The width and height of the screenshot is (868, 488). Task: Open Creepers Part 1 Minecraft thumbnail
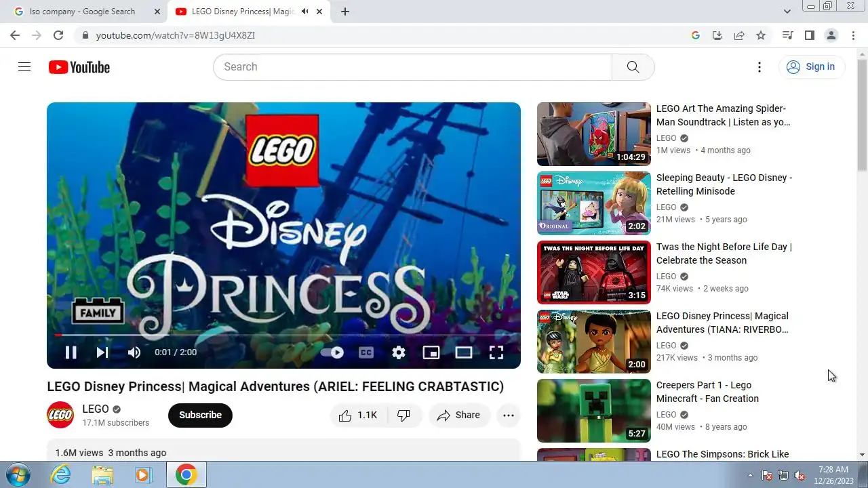(594, 411)
